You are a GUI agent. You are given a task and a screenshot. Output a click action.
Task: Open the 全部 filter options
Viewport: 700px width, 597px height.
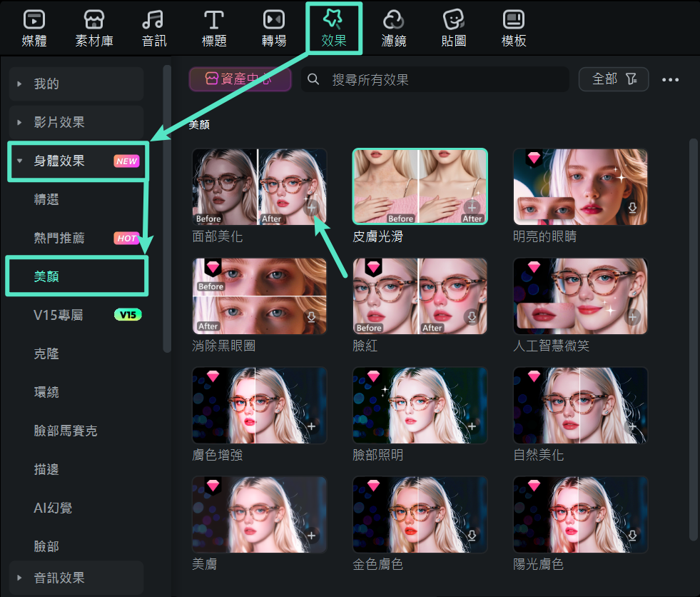click(x=613, y=80)
